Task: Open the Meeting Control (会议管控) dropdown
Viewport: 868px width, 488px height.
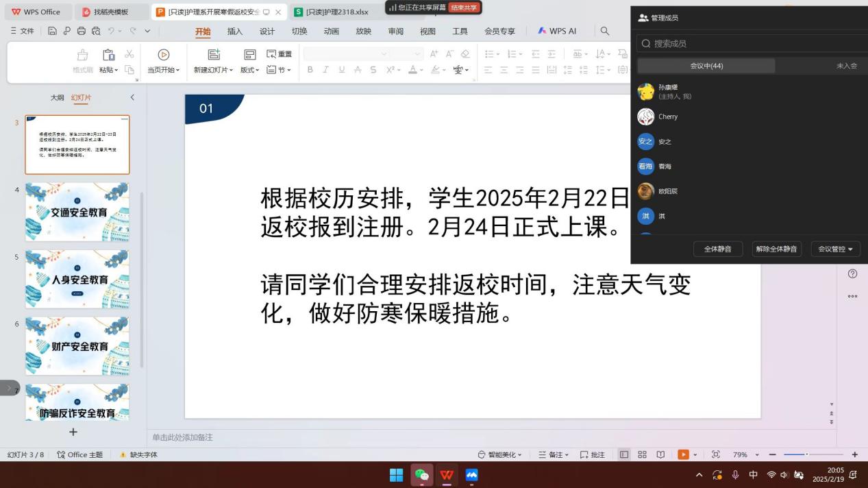Action: (x=836, y=249)
